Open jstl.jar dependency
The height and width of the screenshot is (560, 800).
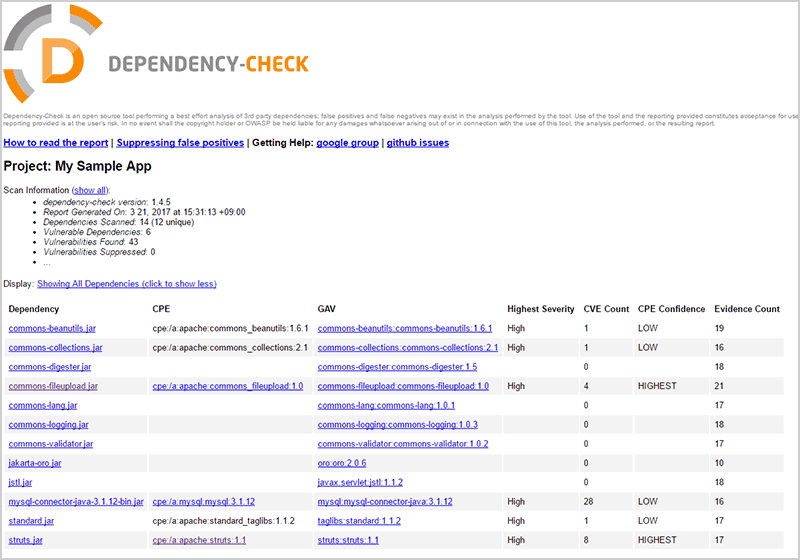point(20,482)
